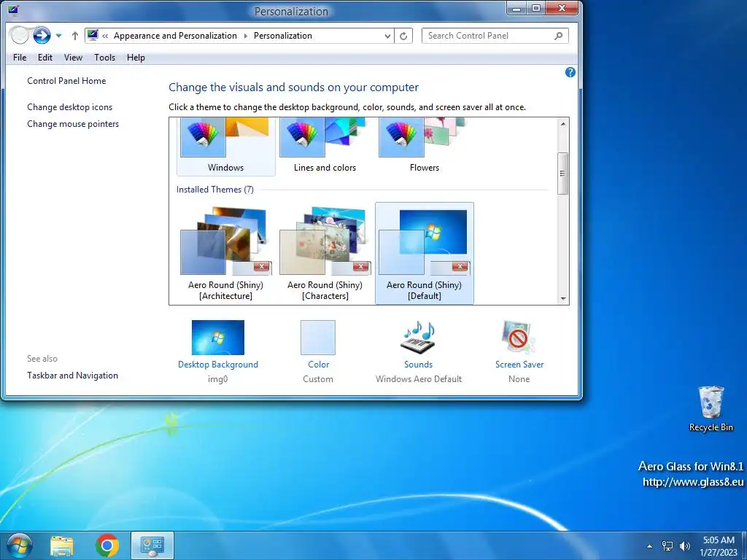This screenshot has width=747, height=560.
Task: Click the theme list scrollbar thumb
Action: coord(563,174)
